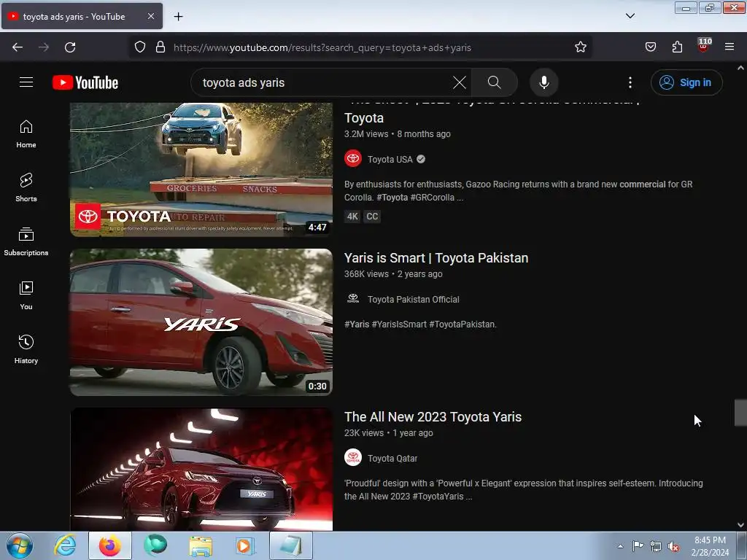
Task: Click the Toyota USA channel avatar
Action: click(x=353, y=158)
